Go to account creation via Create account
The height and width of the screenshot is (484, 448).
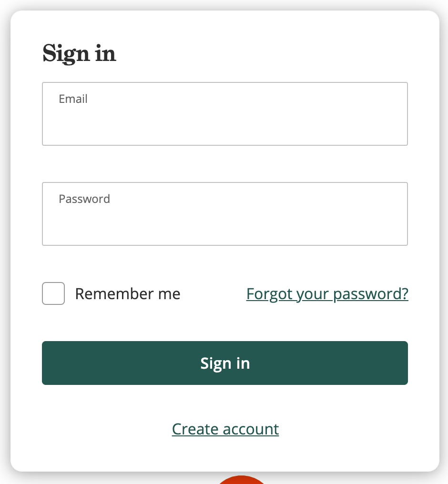click(225, 429)
